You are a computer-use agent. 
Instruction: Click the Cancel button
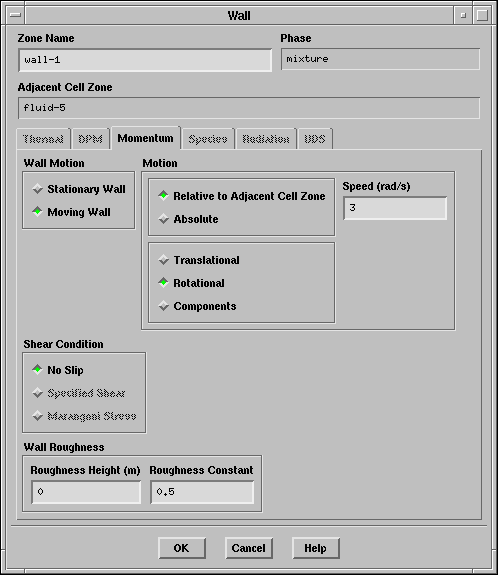point(249,548)
